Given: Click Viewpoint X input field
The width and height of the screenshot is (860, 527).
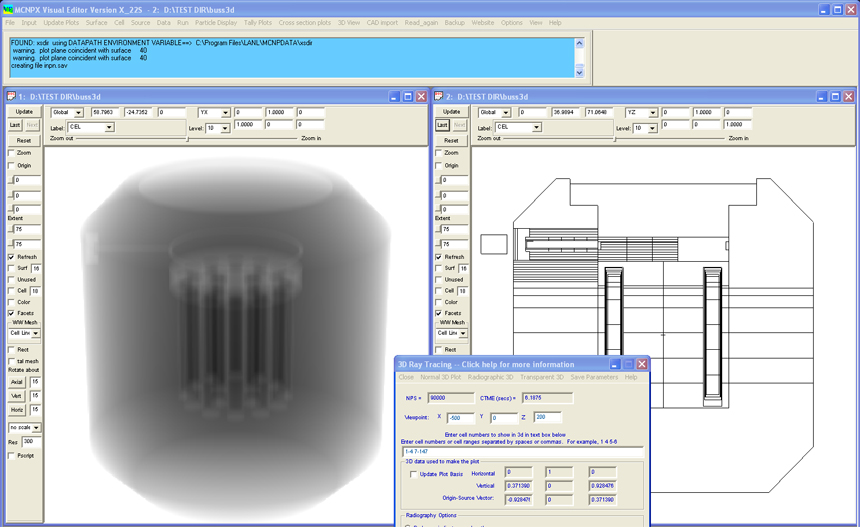Looking at the screenshot, I should tap(461, 418).
